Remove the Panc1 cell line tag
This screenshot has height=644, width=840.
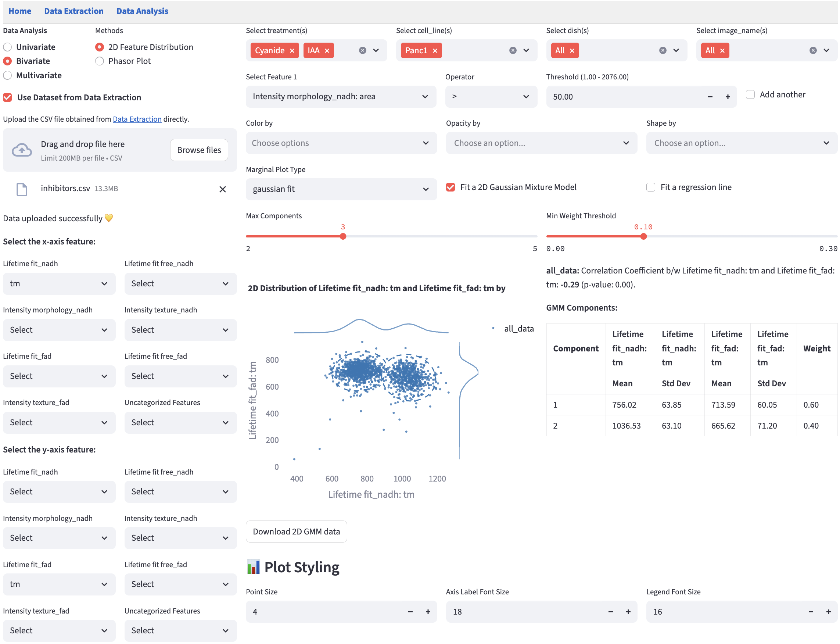(x=435, y=51)
